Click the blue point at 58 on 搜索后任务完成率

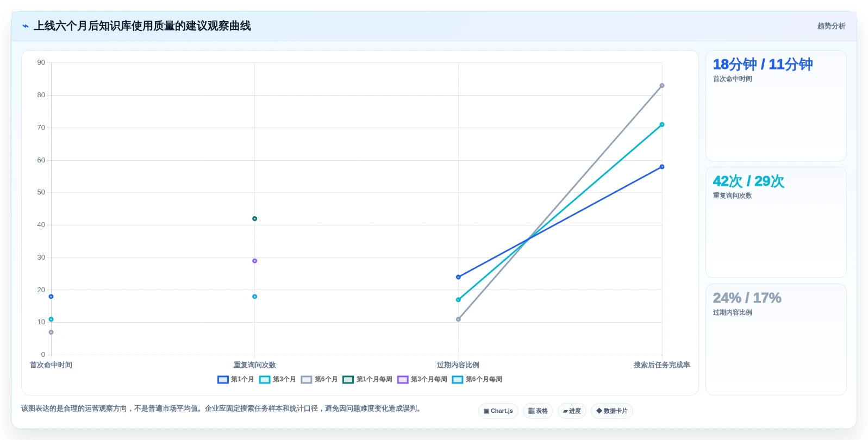click(662, 167)
